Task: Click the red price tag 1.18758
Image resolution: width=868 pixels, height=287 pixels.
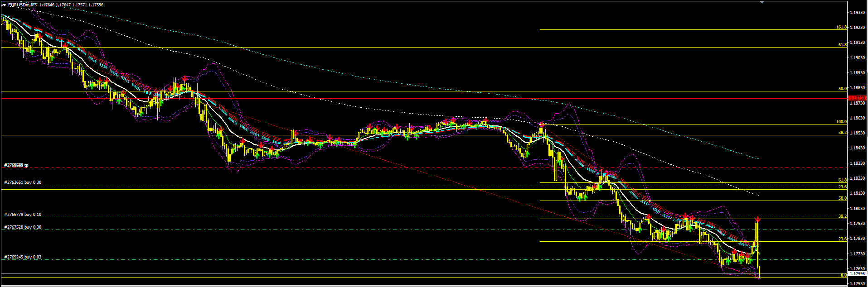Action: pos(857,98)
